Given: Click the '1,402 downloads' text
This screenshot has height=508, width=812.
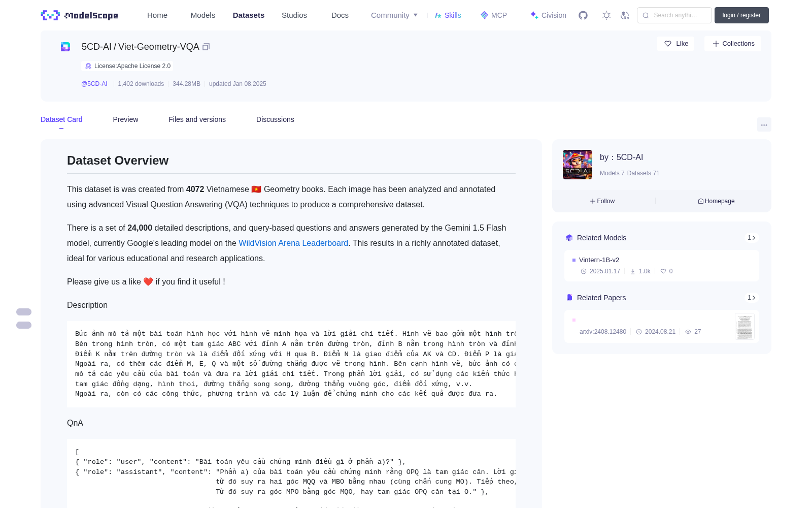Looking at the screenshot, I should (x=141, y=84).
